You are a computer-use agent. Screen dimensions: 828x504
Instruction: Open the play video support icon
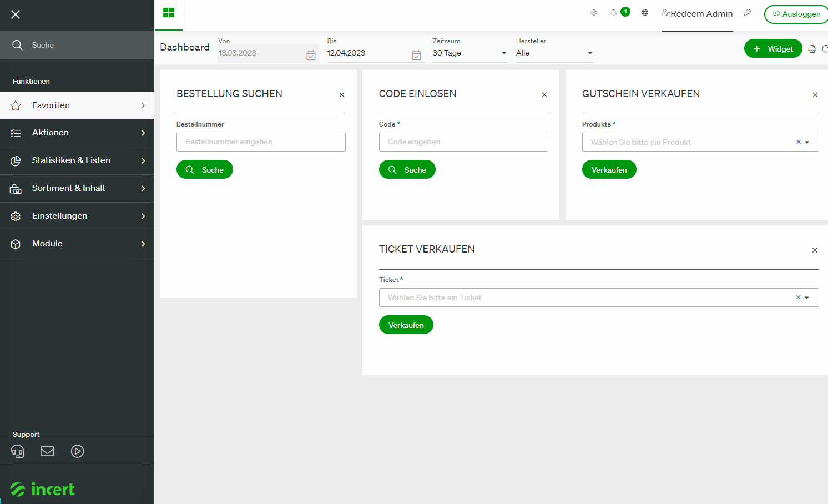[x=78, y=451]
